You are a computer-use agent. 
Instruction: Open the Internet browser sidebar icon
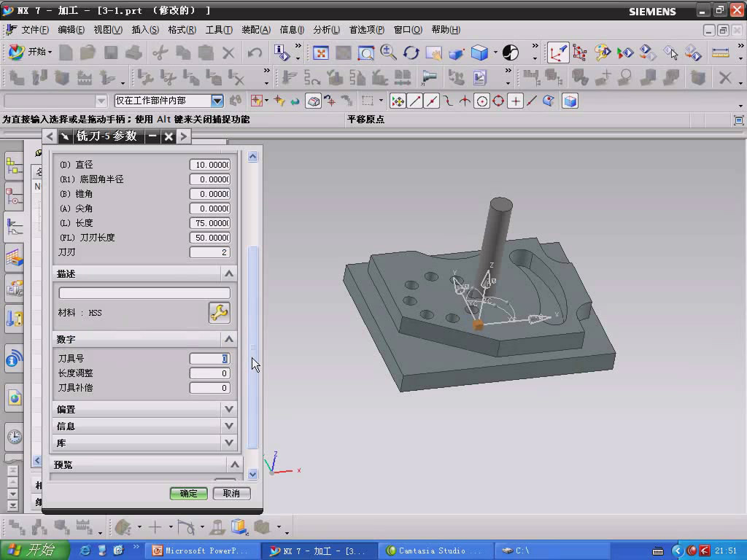click(14, 397)
